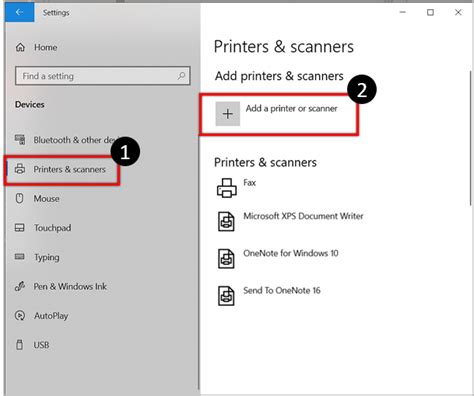Click the USB drive icon
This screenshot has width=474, height=396.
point(20,345)
